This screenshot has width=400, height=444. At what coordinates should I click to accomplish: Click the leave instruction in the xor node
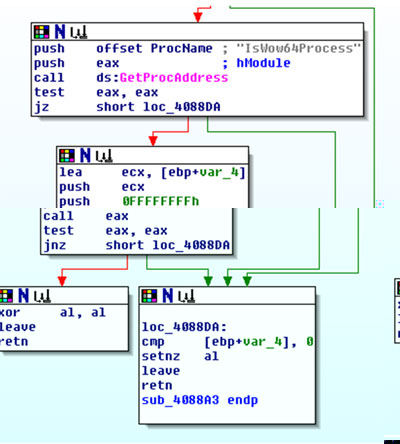point(18,327)
